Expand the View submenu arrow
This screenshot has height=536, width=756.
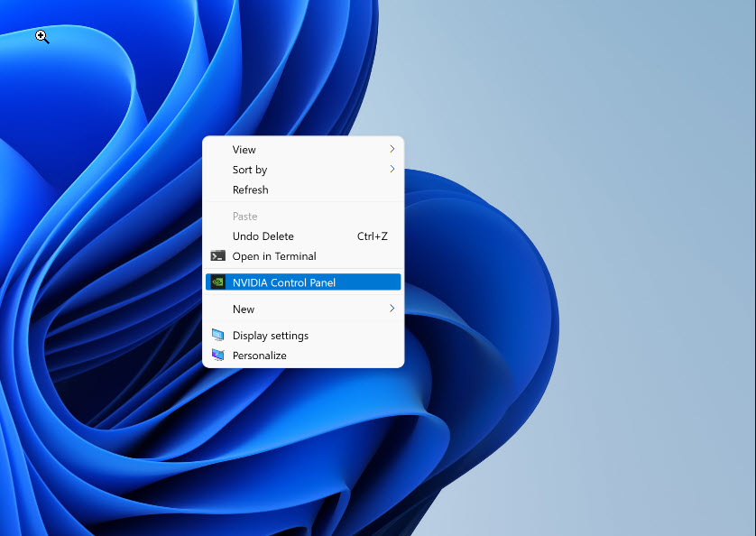(392, 149)
